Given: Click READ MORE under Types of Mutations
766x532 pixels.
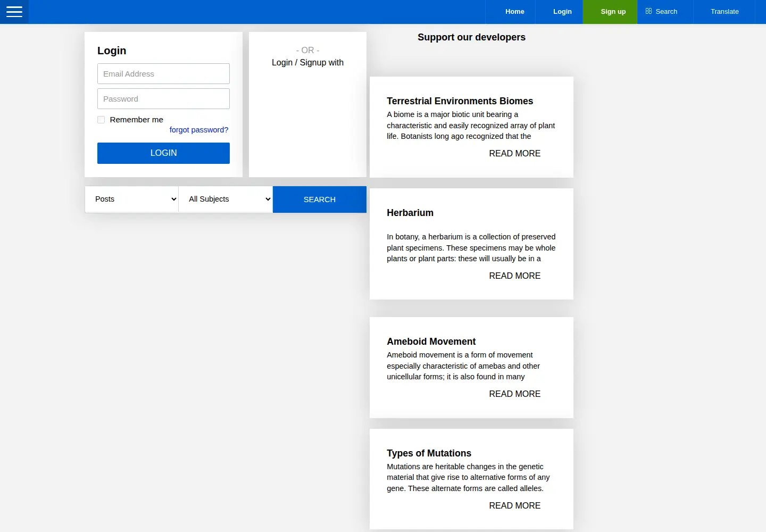Looking at the screenshot, I should click(x=515, y=505).
